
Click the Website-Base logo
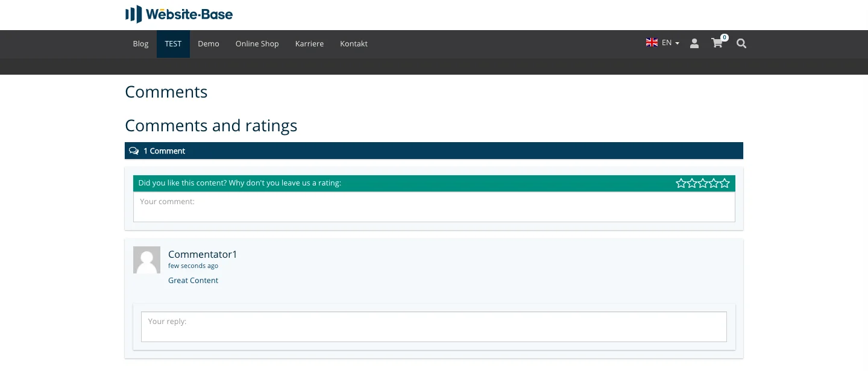click(178, 14)
